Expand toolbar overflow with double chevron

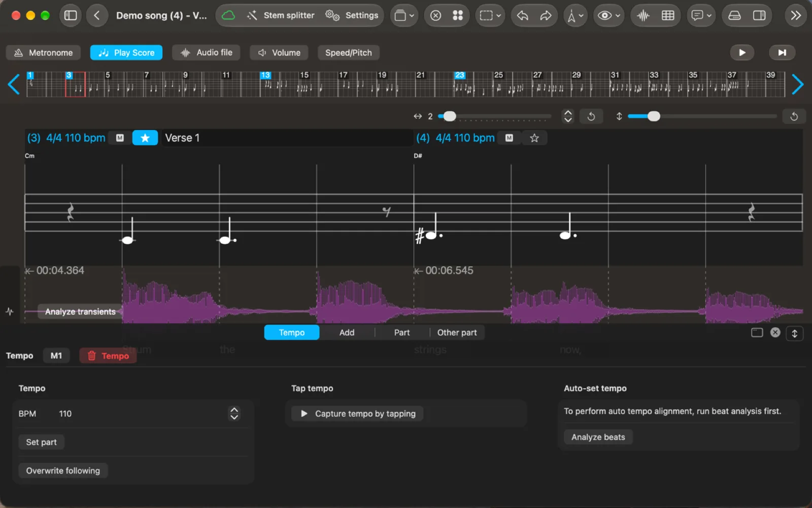(x=796, y=15)
